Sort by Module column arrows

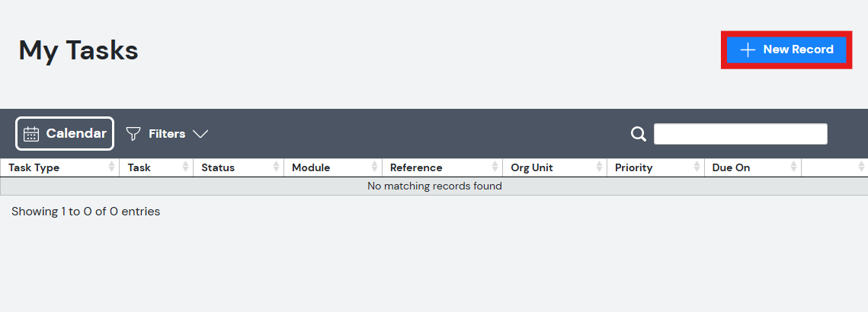(375, 167)
